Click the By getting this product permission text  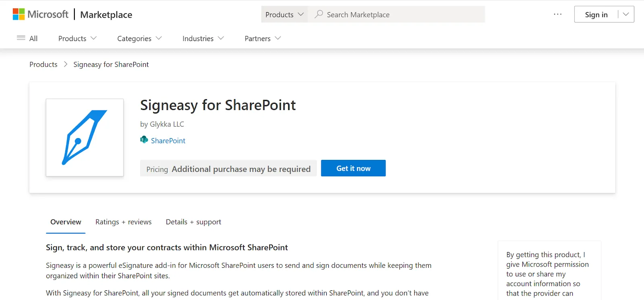547,274
